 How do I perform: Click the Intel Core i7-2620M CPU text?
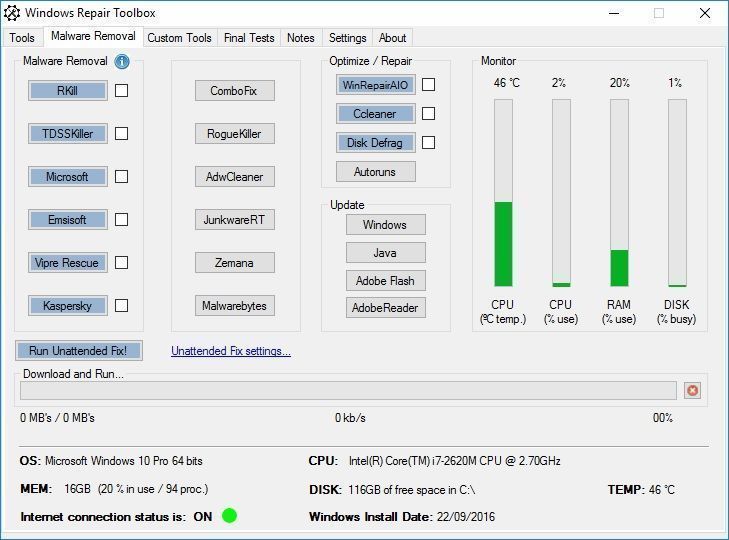(x=454, y=461)
